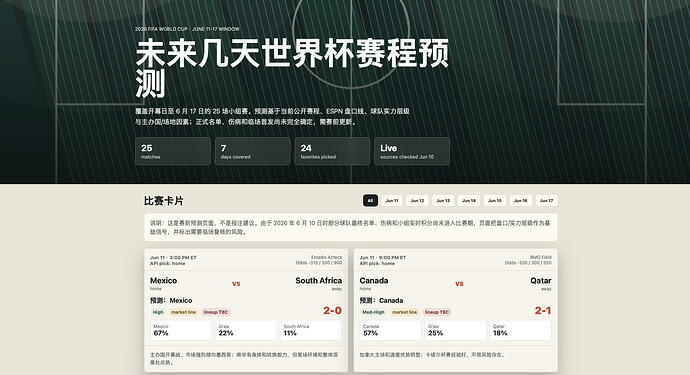Click API pick: home on Canada card
This screenshot has height=375, width=690.
tap(377, 263)
